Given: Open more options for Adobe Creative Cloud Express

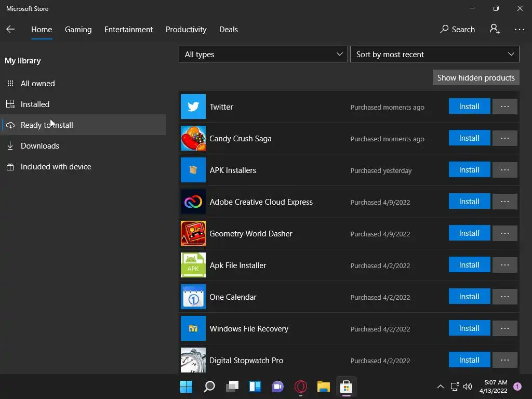Looking at the screenshot, I should tap(505, 202).
